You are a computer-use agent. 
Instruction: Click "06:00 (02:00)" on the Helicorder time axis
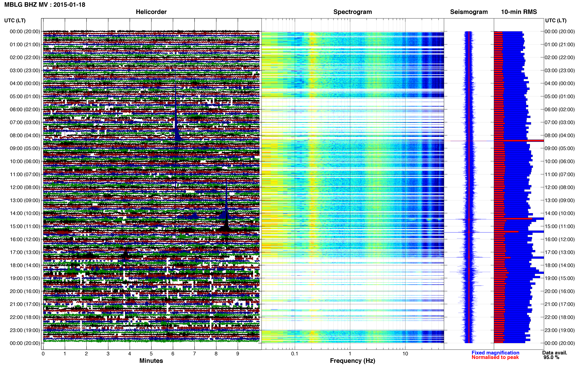25,110
